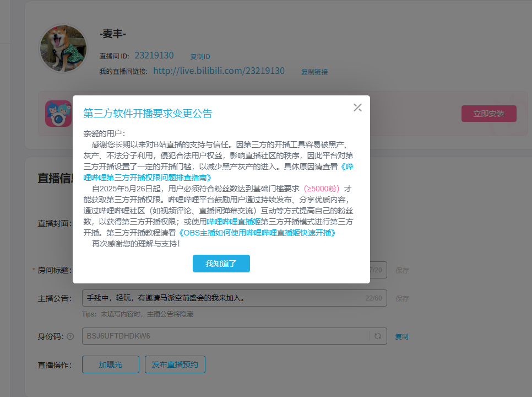
Task: Click the 我知道了 confirmation button
Action: 221,264
